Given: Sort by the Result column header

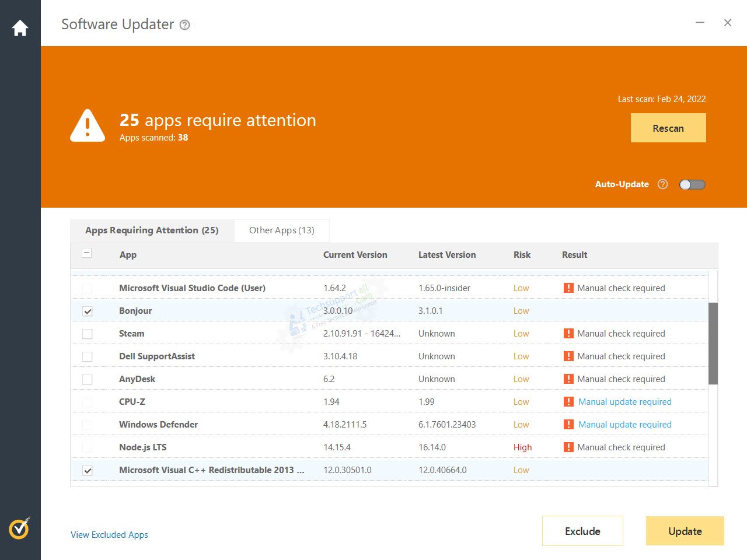Looking at the screenshot, I should 574,255.
